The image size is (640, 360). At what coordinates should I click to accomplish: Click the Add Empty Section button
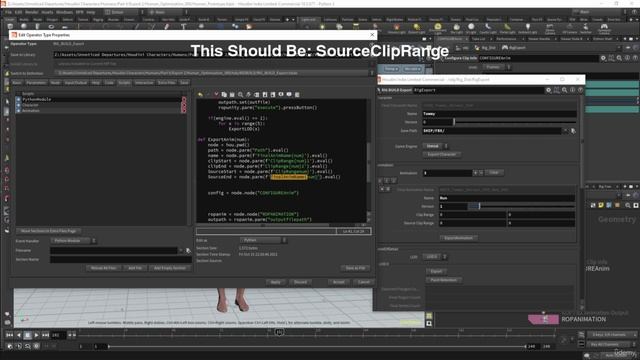[x=170, y=268]
